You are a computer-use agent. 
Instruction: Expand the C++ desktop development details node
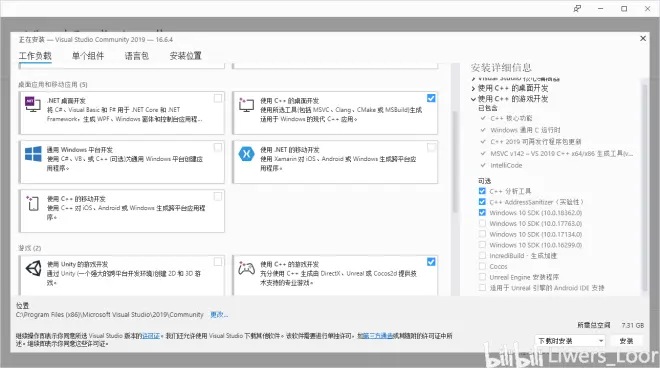(474, 88)
